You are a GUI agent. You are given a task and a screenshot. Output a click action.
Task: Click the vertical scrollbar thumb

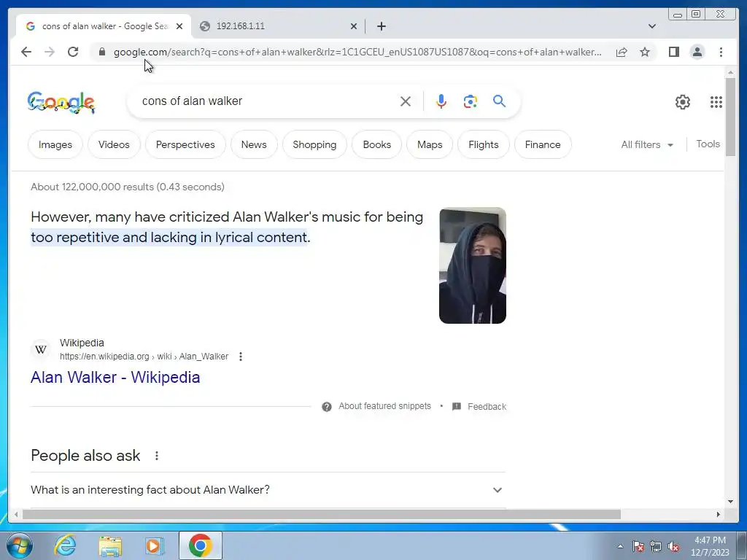click(x=730, y=117)
